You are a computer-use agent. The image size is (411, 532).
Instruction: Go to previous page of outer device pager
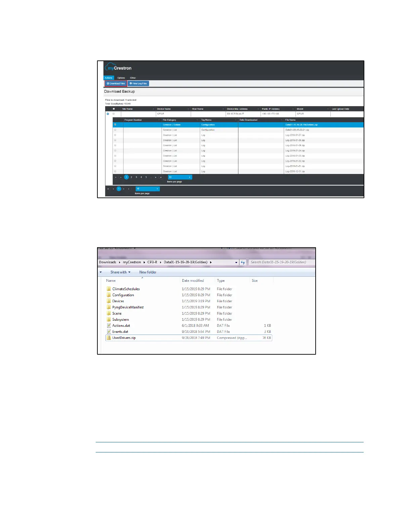click(x=113, y=189)
